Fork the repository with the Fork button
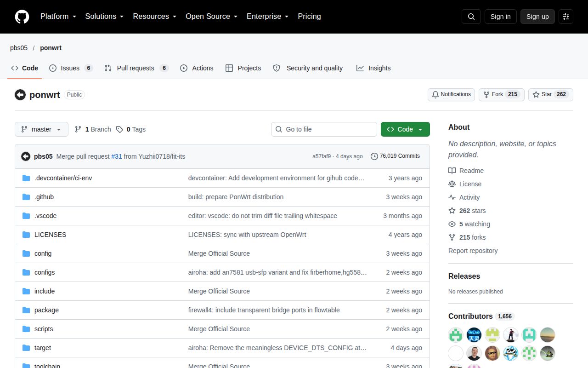 [502, 94]
